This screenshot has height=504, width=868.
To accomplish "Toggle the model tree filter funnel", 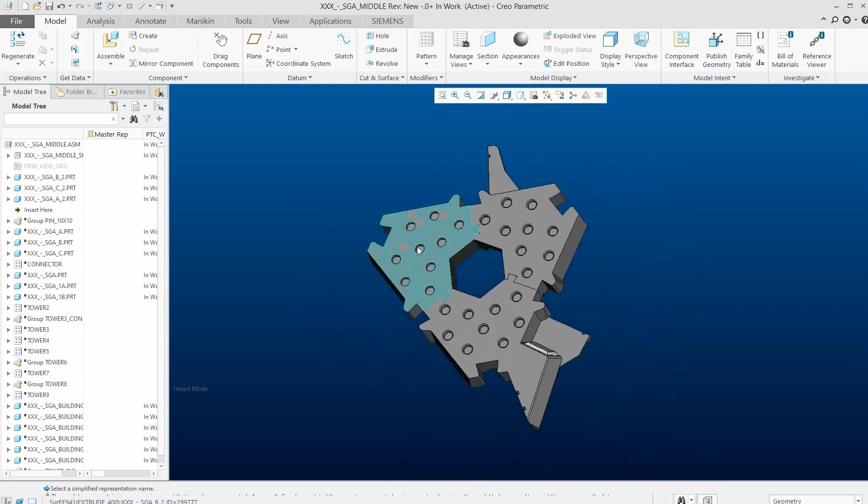I will 147,119.
